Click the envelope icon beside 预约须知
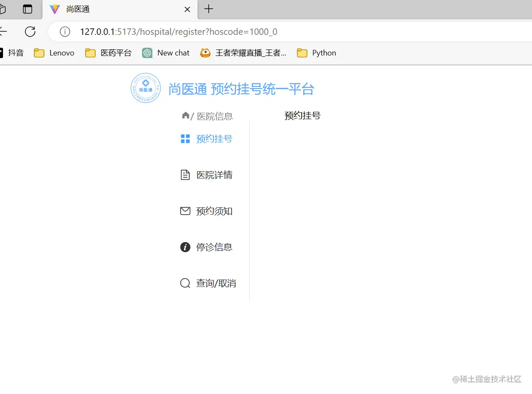This screenshot has width=532, height=394. tap(185, 211)
